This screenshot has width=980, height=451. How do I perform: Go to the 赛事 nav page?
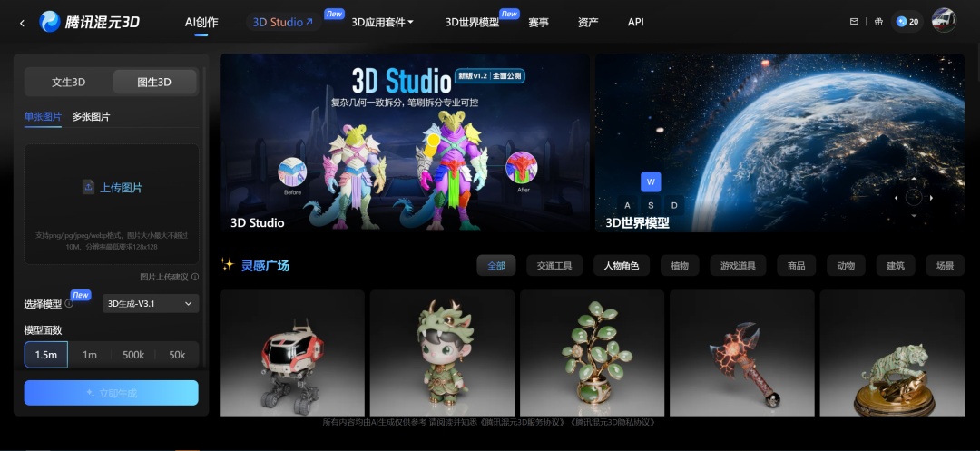pos(538,22)
